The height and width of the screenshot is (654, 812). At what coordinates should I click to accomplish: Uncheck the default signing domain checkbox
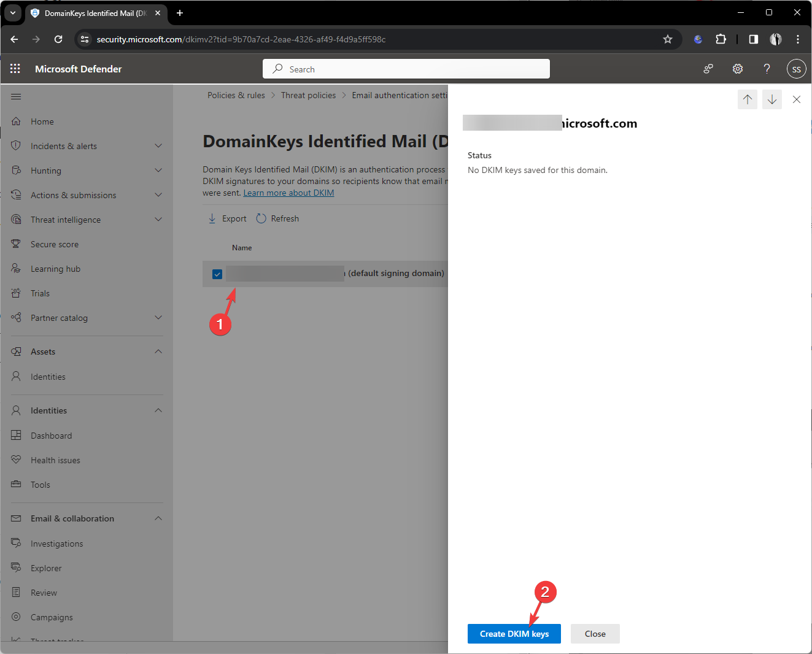click(x=217, y=274)
